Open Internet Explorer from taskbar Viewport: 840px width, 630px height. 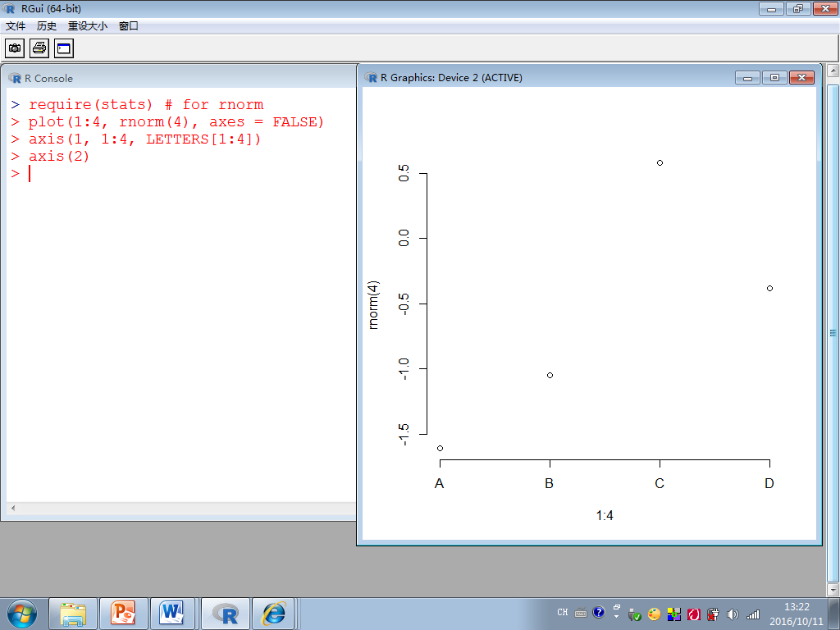pyautogui.click(x=274, y=614)
